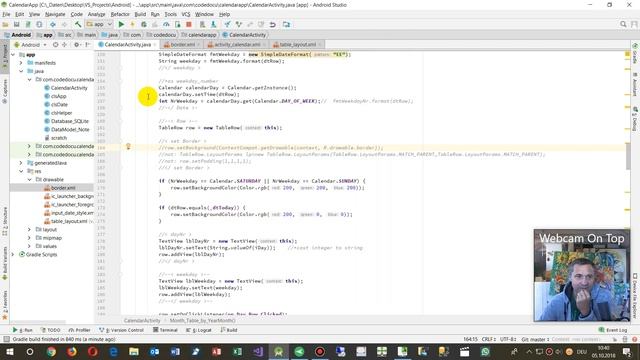Open the Version Control tool window
640x360 pixels.
point(121,330)
